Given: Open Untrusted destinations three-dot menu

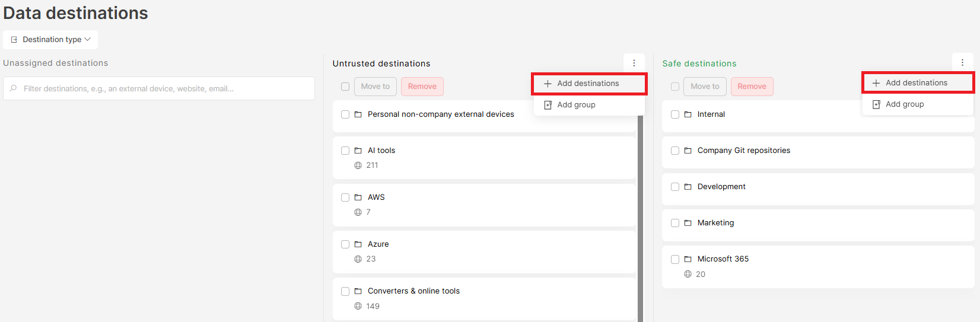Looking at the screenshot, I should (634, 63).
